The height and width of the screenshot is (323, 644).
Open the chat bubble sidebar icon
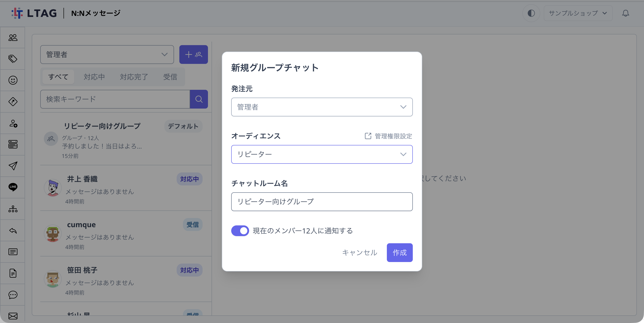pos(13,295)
